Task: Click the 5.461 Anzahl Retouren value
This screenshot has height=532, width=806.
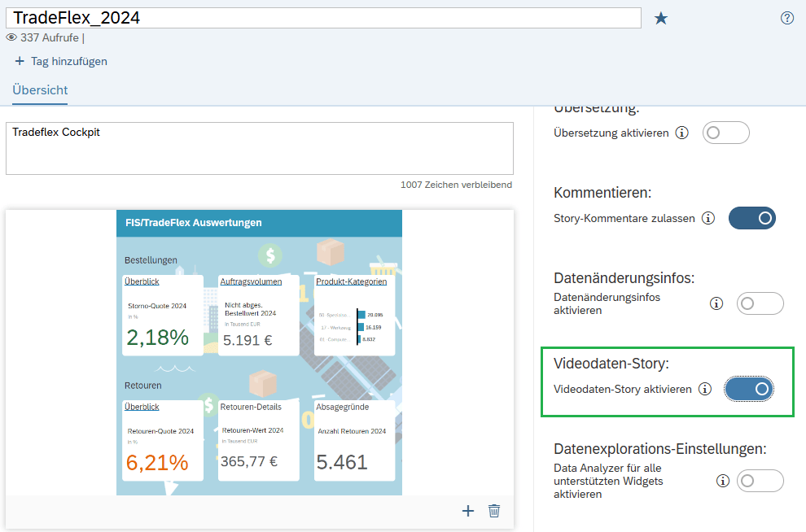Action: [x=342, y=462]
